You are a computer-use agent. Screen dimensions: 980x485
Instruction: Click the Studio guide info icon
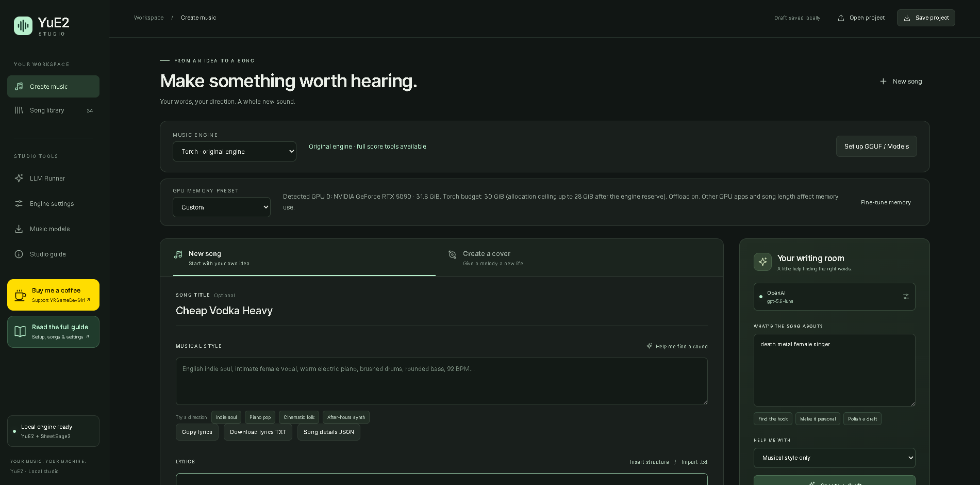19,254
